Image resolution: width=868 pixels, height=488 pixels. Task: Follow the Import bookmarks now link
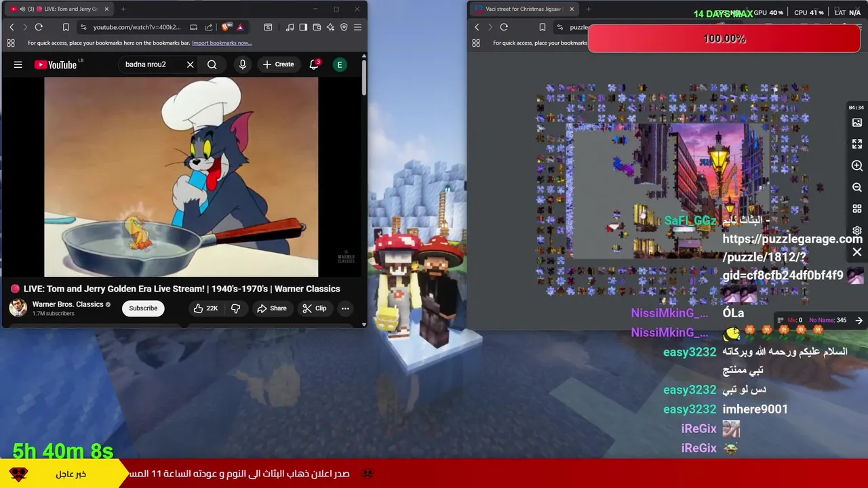(x=222, y=43)
